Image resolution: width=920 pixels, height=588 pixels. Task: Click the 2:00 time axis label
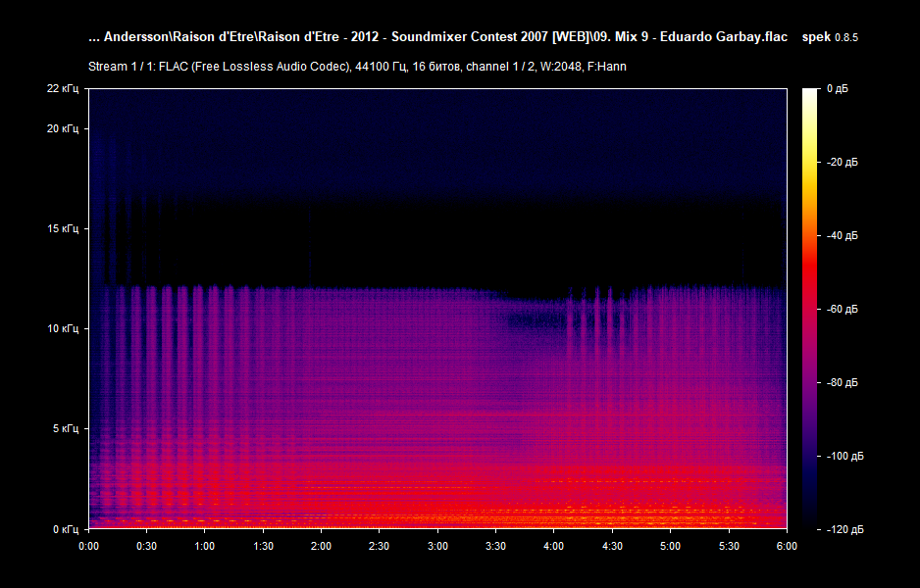pos(321,547)
